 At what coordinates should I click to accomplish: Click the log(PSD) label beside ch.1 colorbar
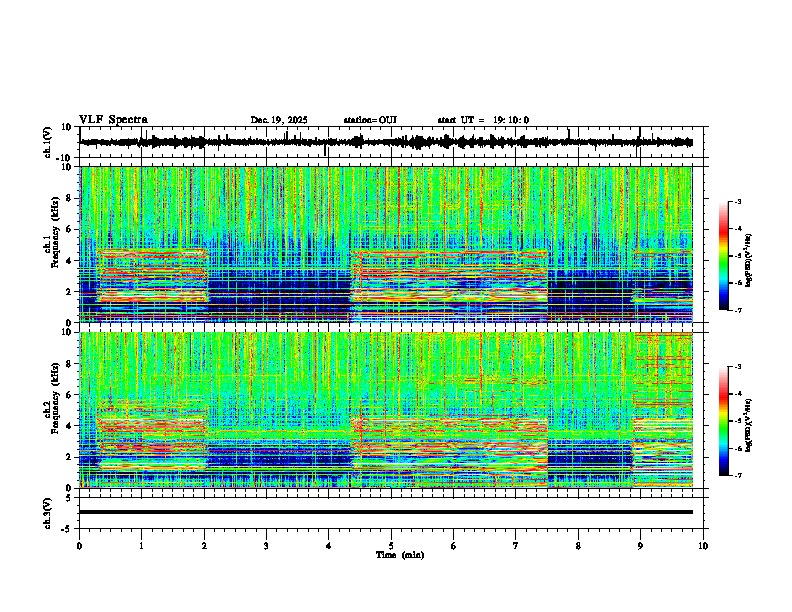point(749,261)
